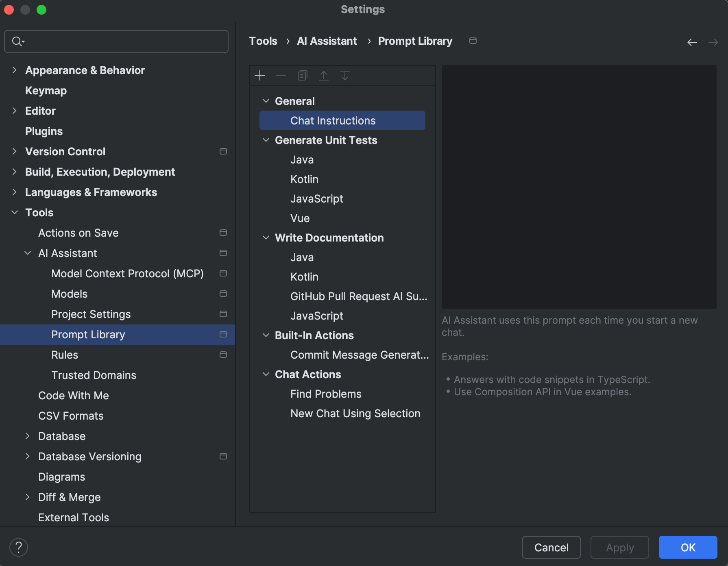Open help with the question mark icon

19,547
